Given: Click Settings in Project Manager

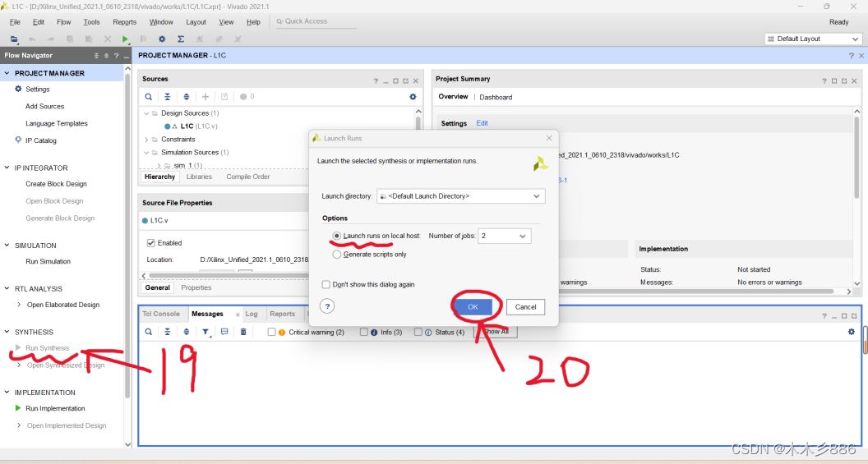Looking at the screenshot, I should click(37, 89).
